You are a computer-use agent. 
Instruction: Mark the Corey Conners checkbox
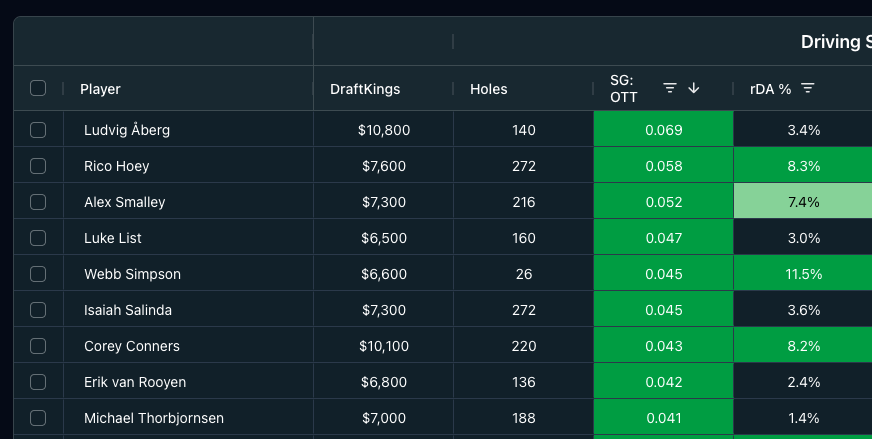pos(38,346)
